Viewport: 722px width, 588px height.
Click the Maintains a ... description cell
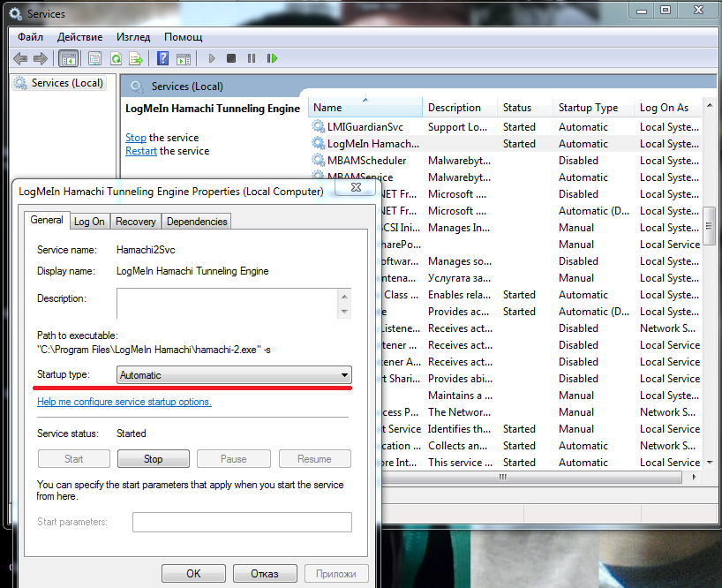pos(460,395)
